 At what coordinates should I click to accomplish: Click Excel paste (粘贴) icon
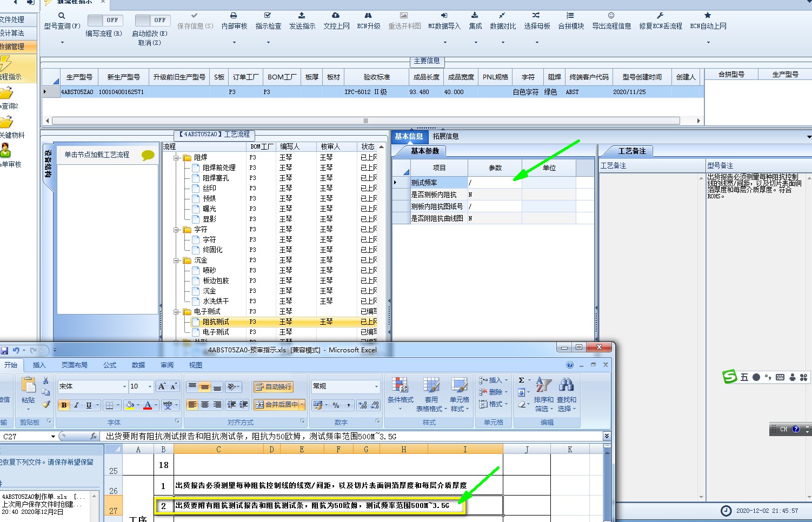click(x=28, y=385)
